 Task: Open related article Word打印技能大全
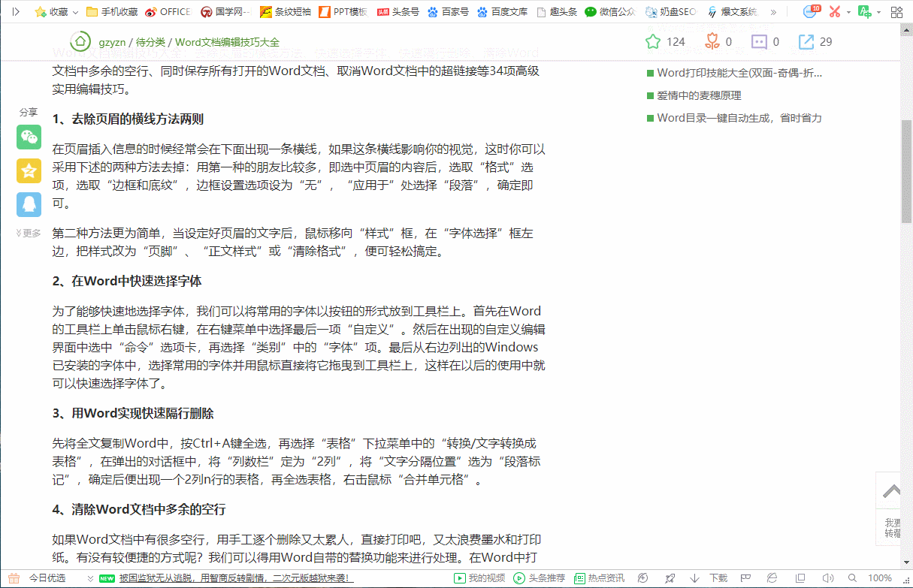[x=739, y=73]
